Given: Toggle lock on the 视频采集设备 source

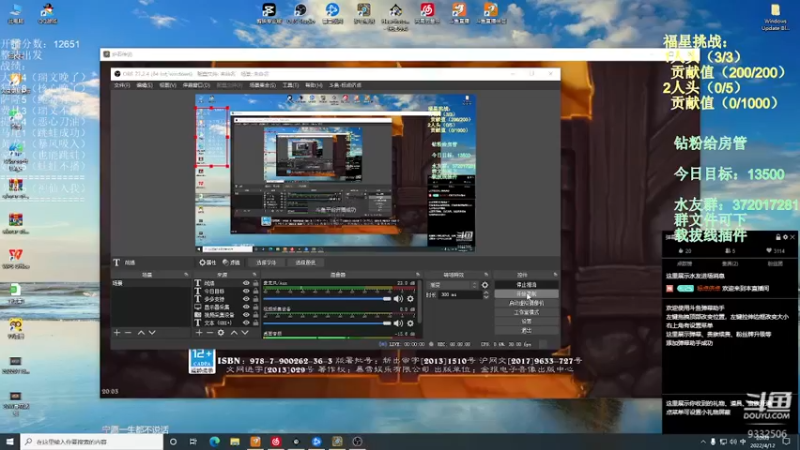Looking at the screenshot, I should [256, 315].
